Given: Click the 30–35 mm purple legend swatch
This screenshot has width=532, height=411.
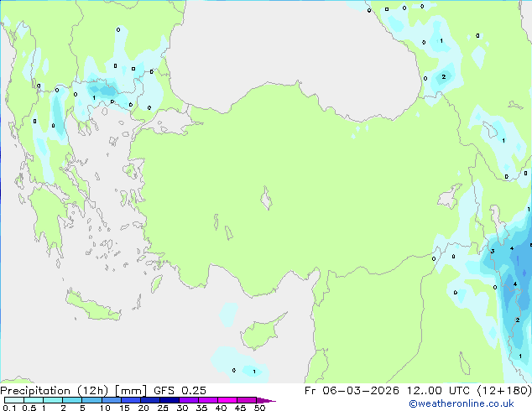Looking at the screenshot, I should [x=188, y=400].
